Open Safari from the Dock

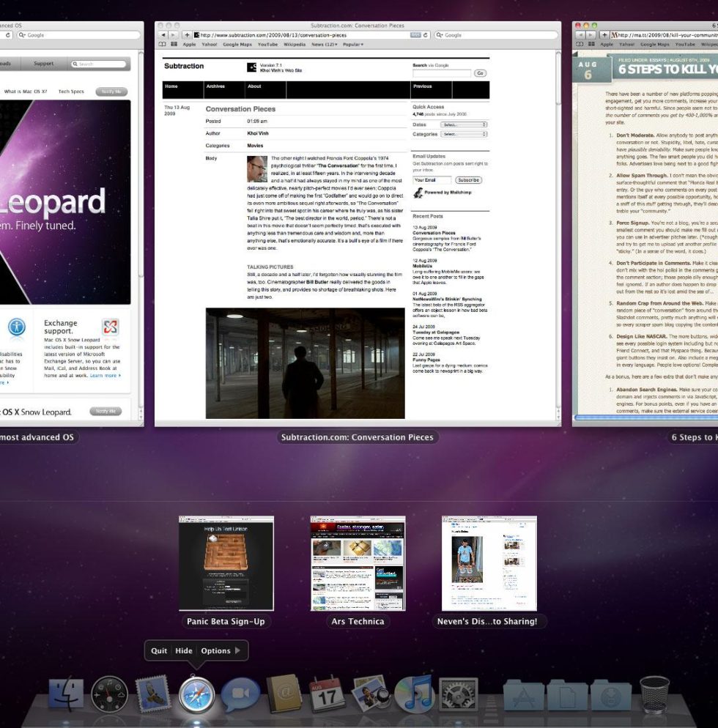click(196, 692)
